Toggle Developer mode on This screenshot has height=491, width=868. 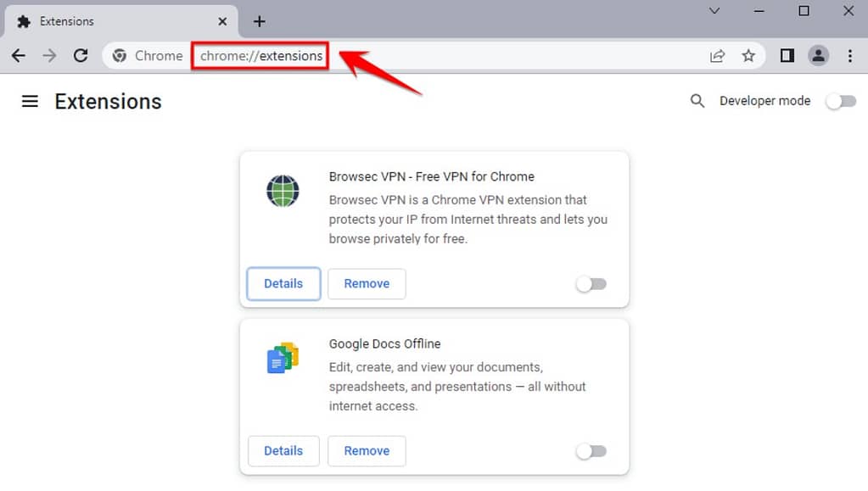coord(841,101)
